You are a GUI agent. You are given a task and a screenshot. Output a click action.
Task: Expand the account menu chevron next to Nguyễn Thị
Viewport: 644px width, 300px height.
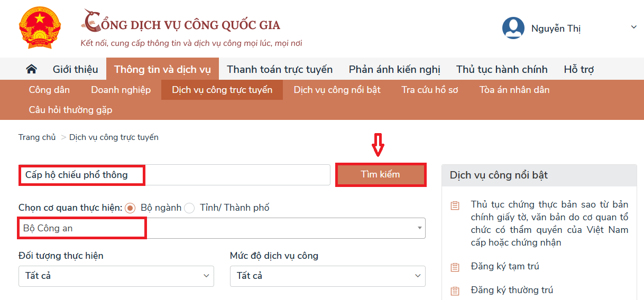click(634, 27)
